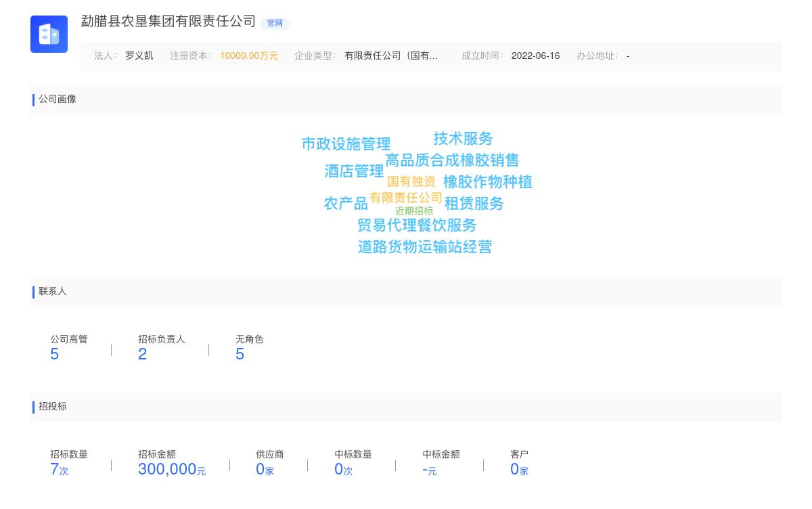Select word cloud tag 技术服务
This screenshot has width=812, height=509.
[463, 139]
